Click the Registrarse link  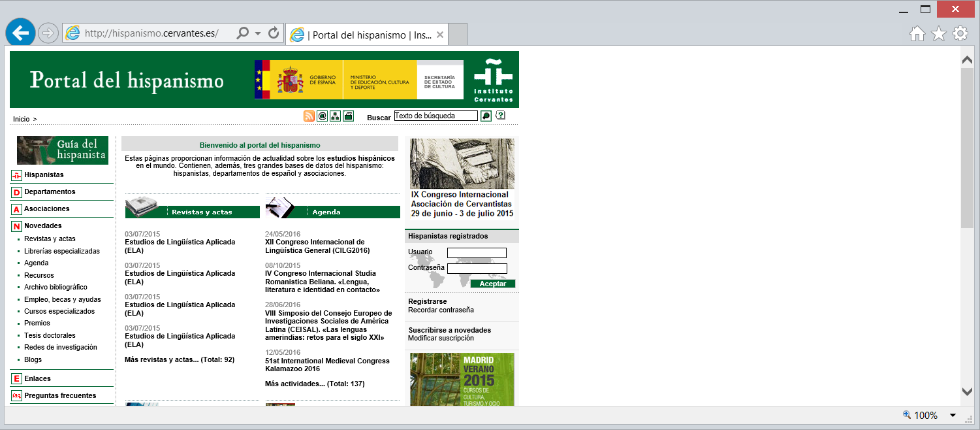[x=427, y=301]
